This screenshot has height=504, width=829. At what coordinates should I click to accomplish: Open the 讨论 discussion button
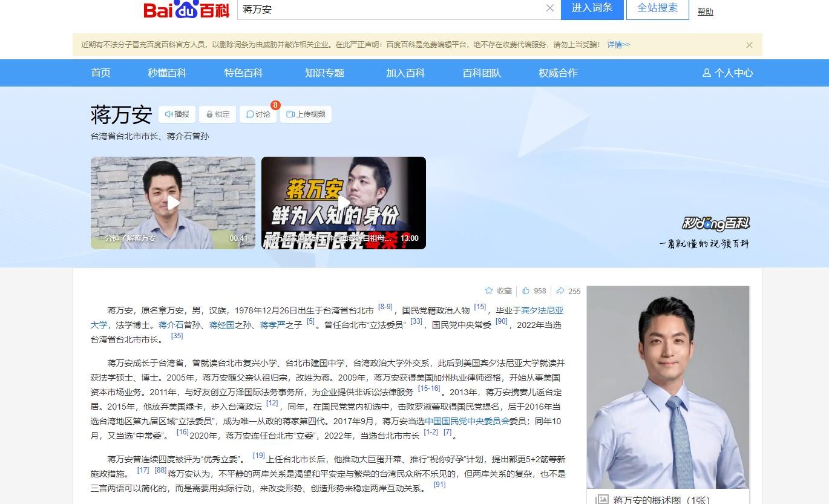point(258,114)
